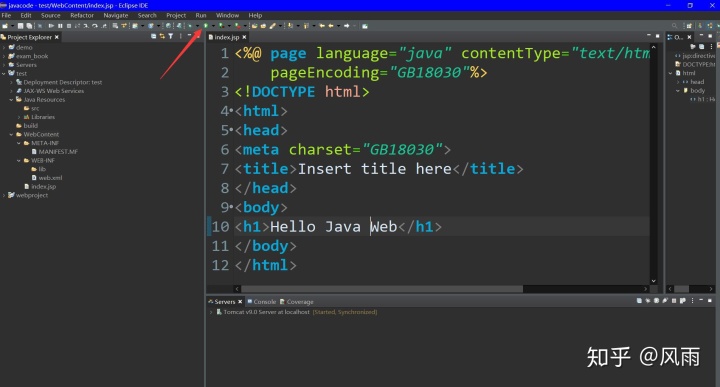
Task: Click the green Run button in toolbar
Action: (206, 26)
